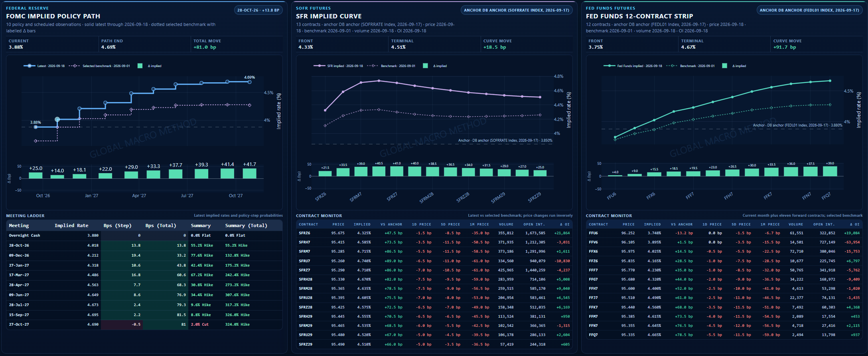This screenshot has width=868, height=356.
Task: Select the 28-Oct-26 meeting row
Action: (144, 245)
